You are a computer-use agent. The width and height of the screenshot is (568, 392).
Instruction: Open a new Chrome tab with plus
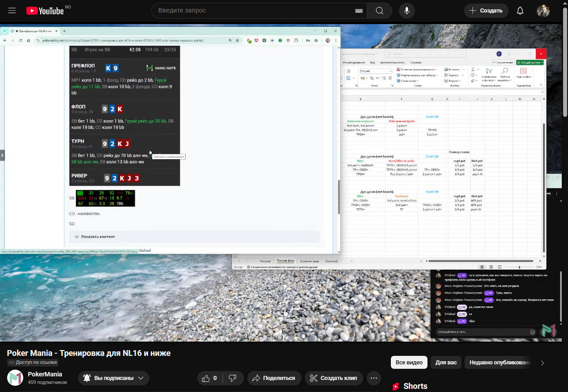tap(64, 31)
